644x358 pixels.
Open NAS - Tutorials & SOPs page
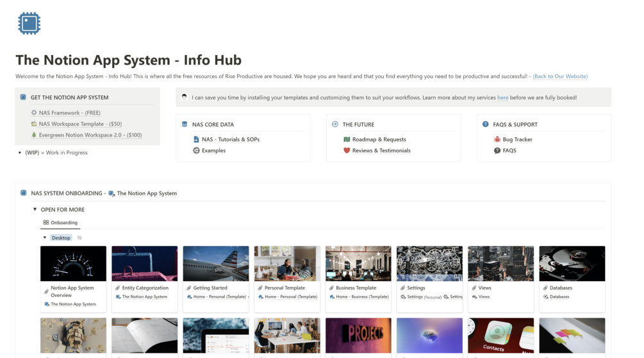(x=231, y=139)
